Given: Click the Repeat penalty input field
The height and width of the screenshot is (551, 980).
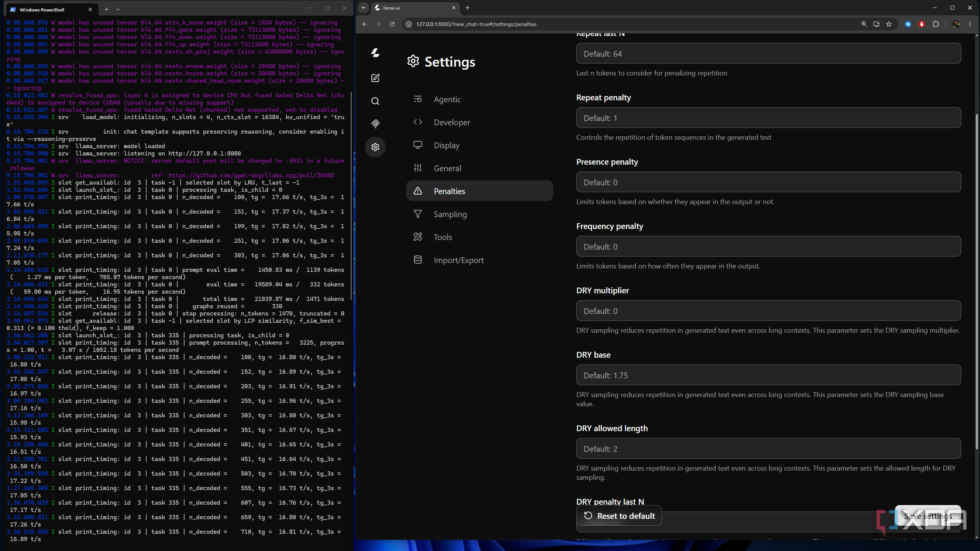Looking at the screenshot, I should 768,118.
